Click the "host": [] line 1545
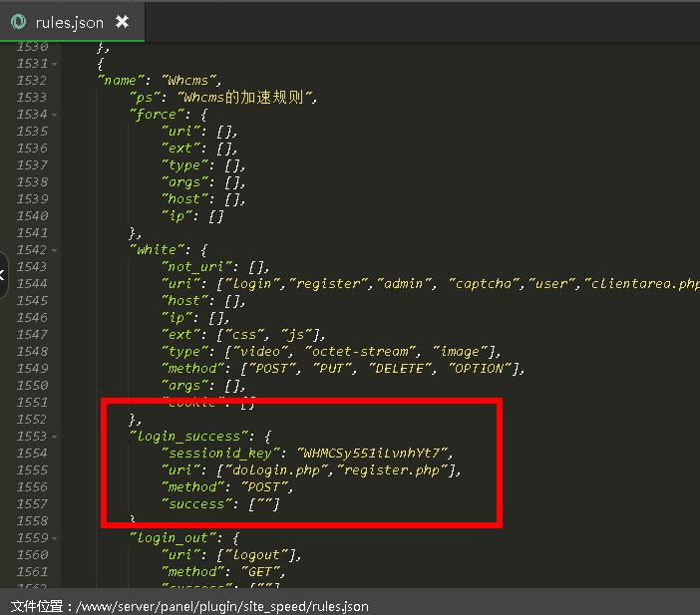700x615 pixels. point(203,301)
